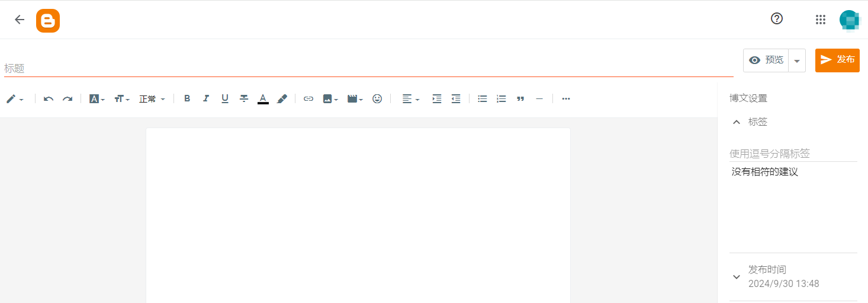Viewport: 868px width, 303px height.
Task: Expand the 发布时间 section
Action: pos(737,277)
